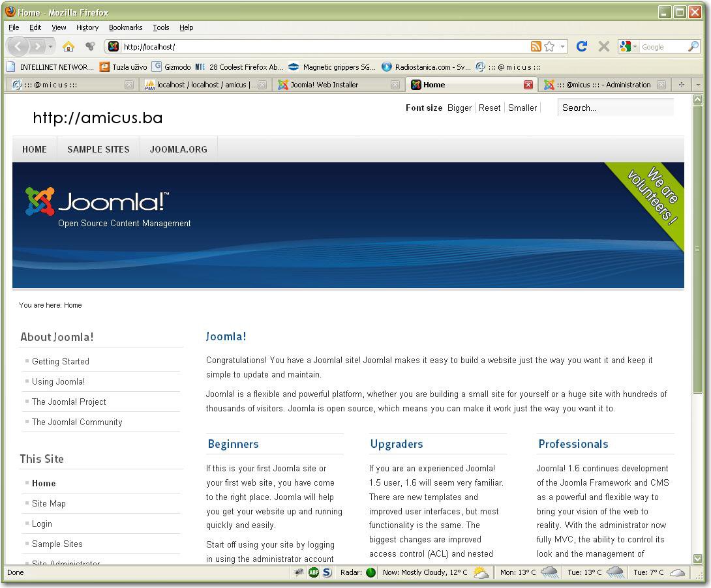Open Using Joomla! sidebar link

pos(59,381)
